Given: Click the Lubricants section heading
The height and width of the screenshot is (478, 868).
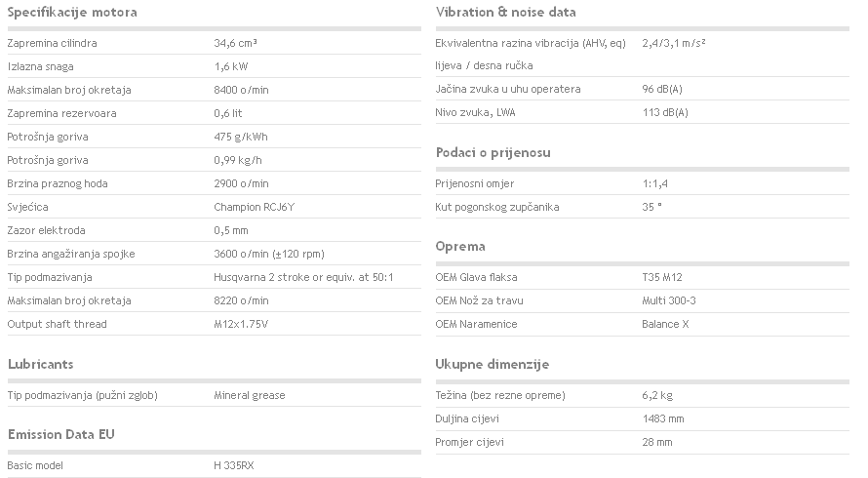Looking at the screenshot, I should coord(40,364).
